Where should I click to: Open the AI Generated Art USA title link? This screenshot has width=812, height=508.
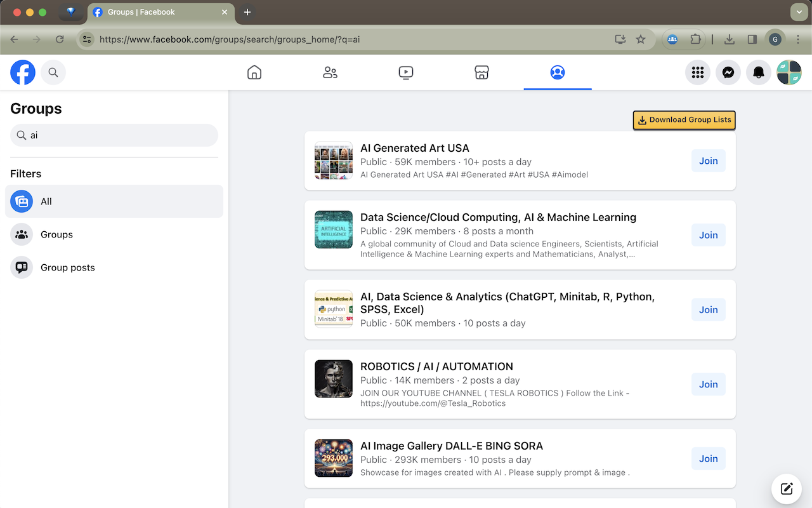415,148
